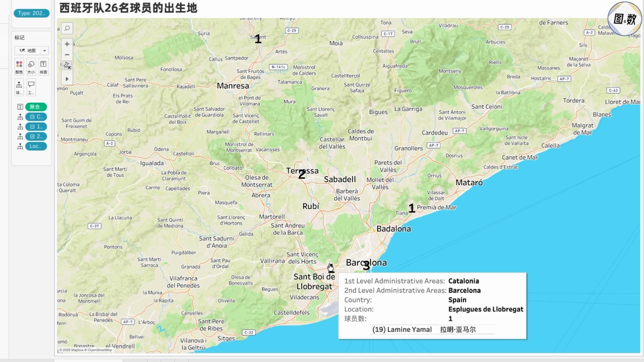Open the 大小 size marks card
Viewport: 644px width, 362px height.
click(31, 67)
